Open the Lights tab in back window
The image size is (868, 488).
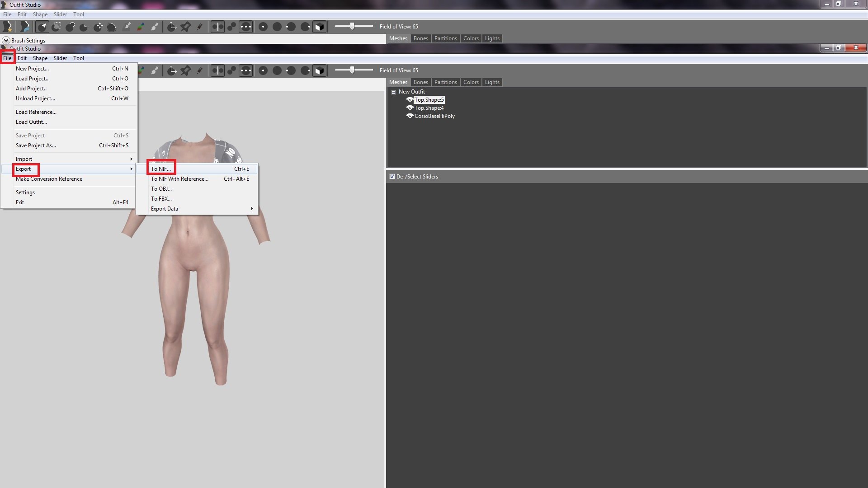(492, 38)
